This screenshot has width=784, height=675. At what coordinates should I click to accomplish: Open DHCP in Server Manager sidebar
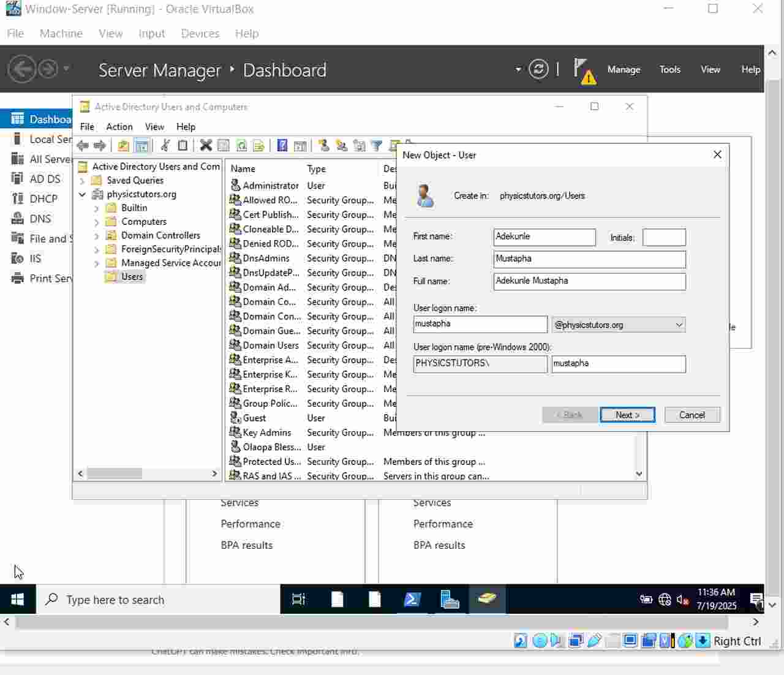(x=43, y=198)
